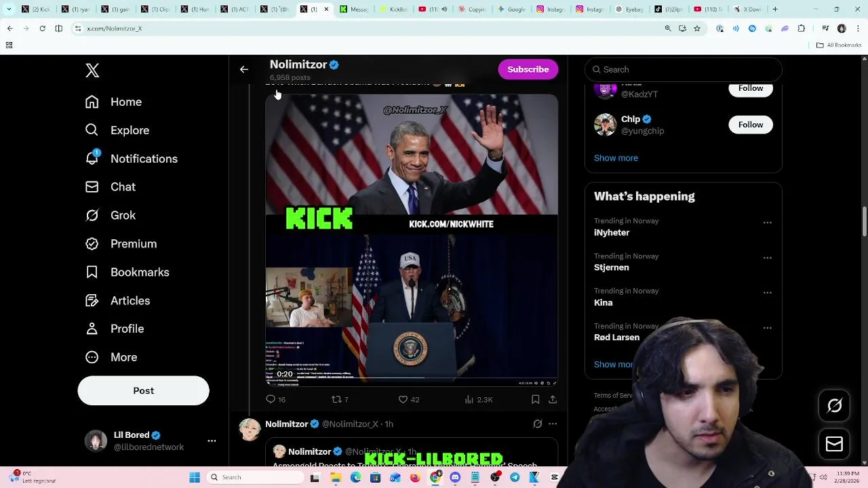The width and height of the screenshot is (868, 488).
Task: Open Grok in the sidebar
Action: click(x=110, y=216)
